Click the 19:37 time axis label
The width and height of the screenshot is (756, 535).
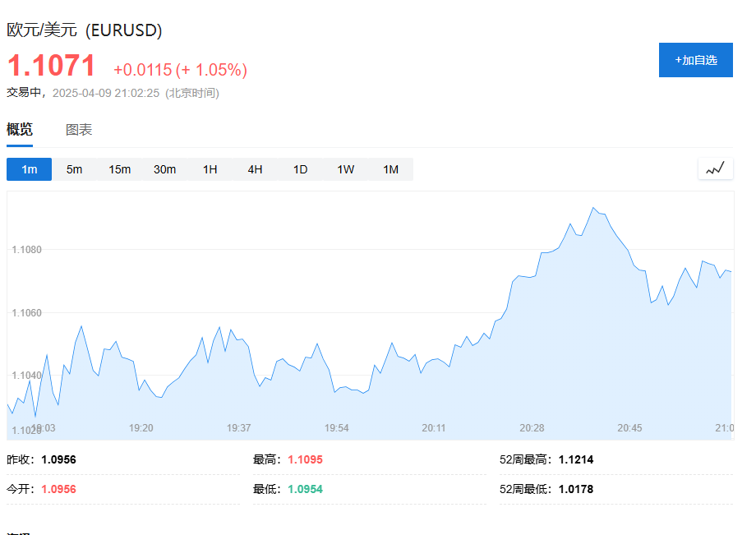coord(238,427)
